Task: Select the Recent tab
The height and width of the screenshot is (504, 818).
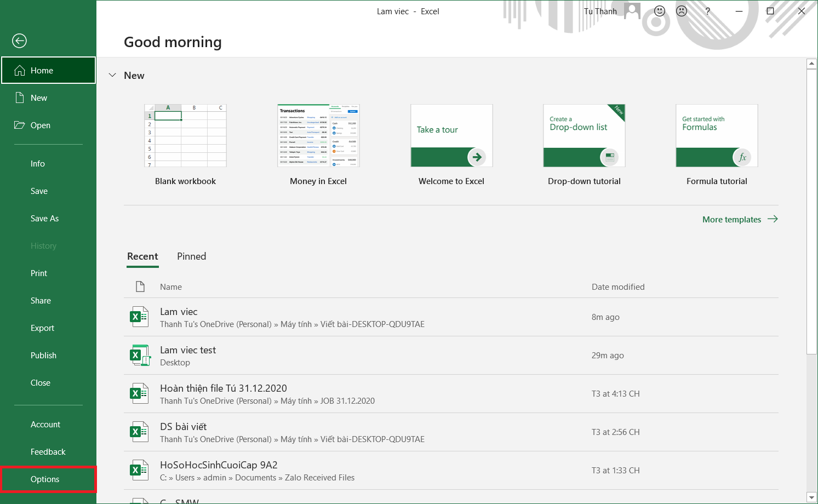Action: pos(142,256)
